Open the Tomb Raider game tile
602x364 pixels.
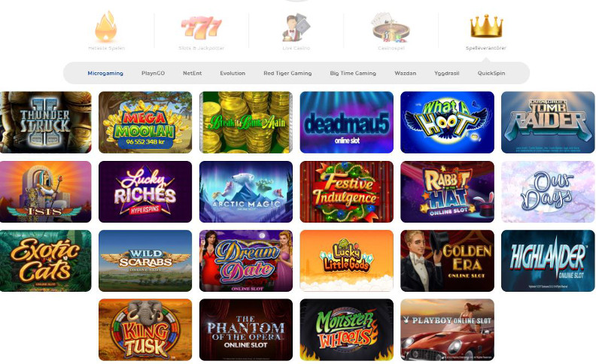tap(548, 123)
